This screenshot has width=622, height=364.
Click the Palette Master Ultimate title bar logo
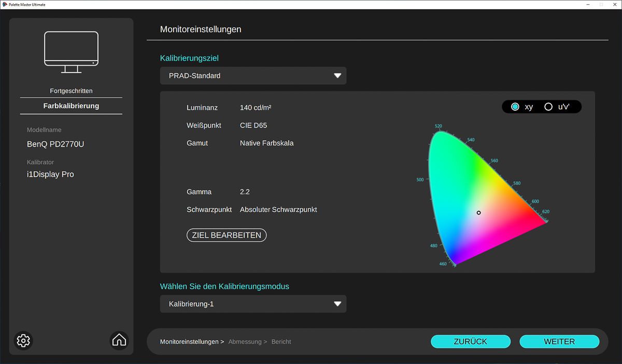point(4,4)
